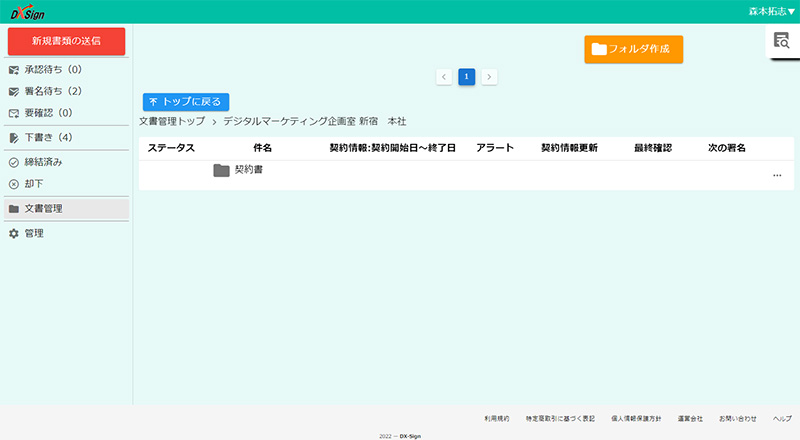Click the ステータス column header
This screenshot has height=440, width=800.
(171, 148)
